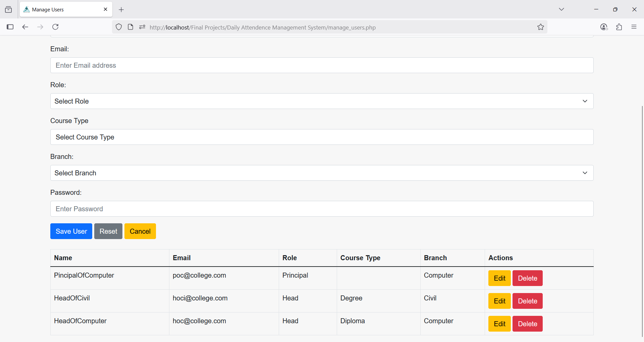Open the Firefox extensions puzzle icon
Screen dimensions: 644x342
point(619,27)
